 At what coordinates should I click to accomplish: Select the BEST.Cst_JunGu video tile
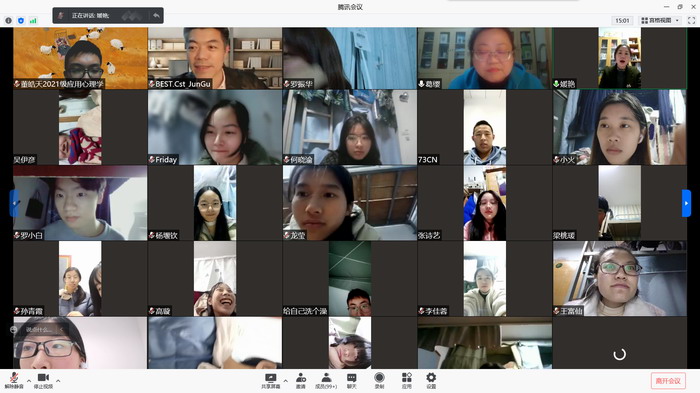click(215, 58)
